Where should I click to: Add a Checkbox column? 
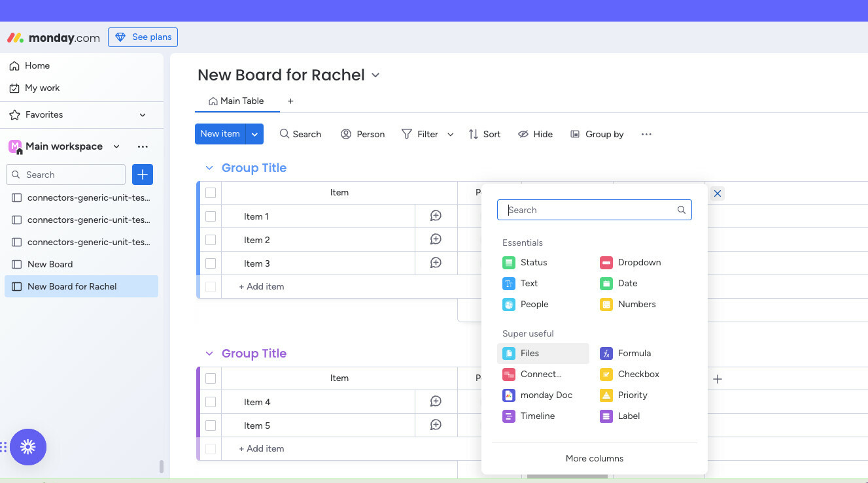(x=630, y=374)
